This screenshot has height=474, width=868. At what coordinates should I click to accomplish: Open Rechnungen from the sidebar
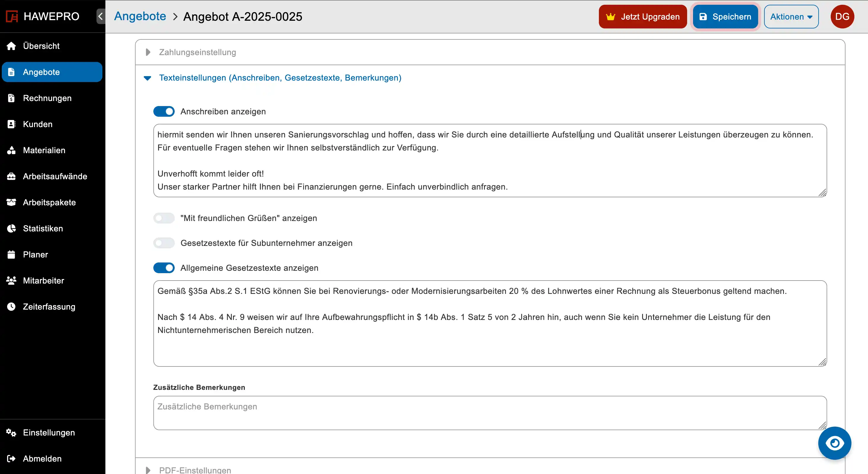52,98
